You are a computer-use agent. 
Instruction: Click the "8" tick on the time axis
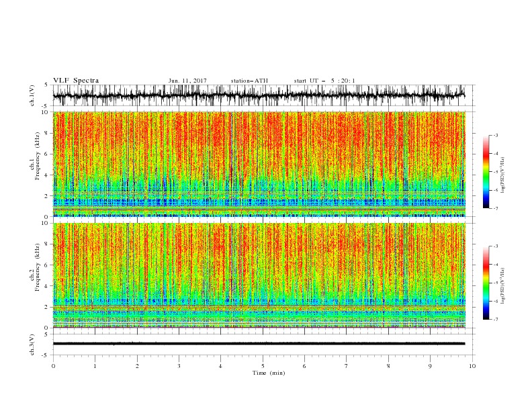[388, 366]
